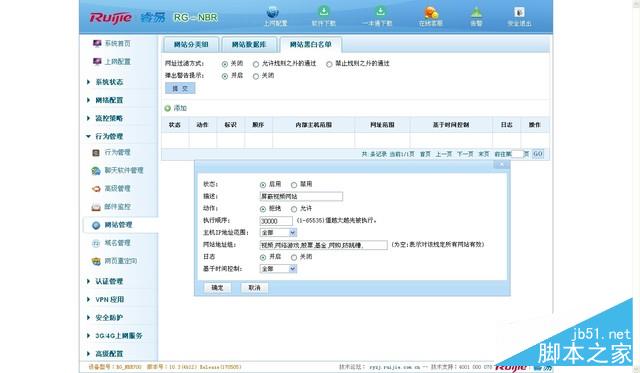The height and width of the screenshot is (373, 640).
Task: Switch to the 网站数据库 tab
Action: (x=249, y=44)
